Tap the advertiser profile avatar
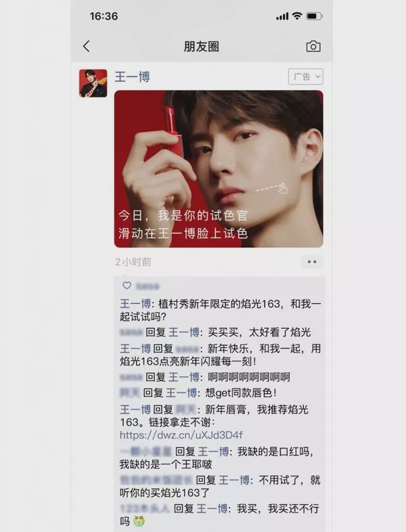 tap(93, 83)
